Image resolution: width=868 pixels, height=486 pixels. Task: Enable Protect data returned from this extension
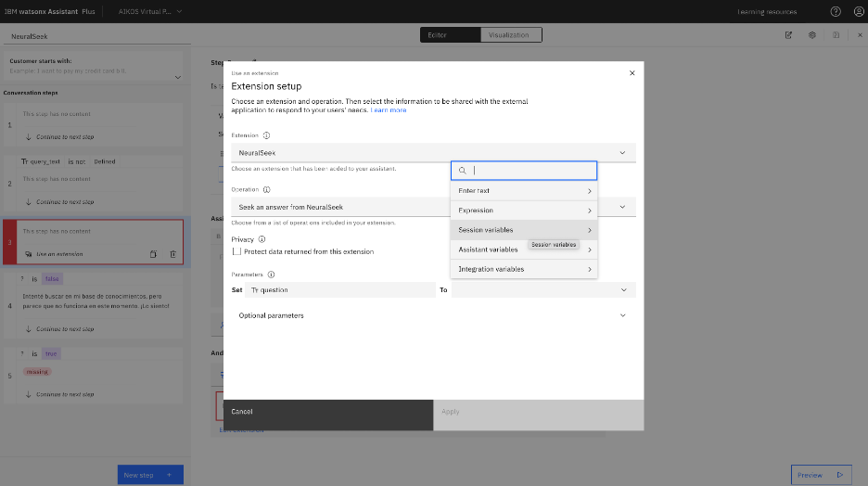coord(236,251)
